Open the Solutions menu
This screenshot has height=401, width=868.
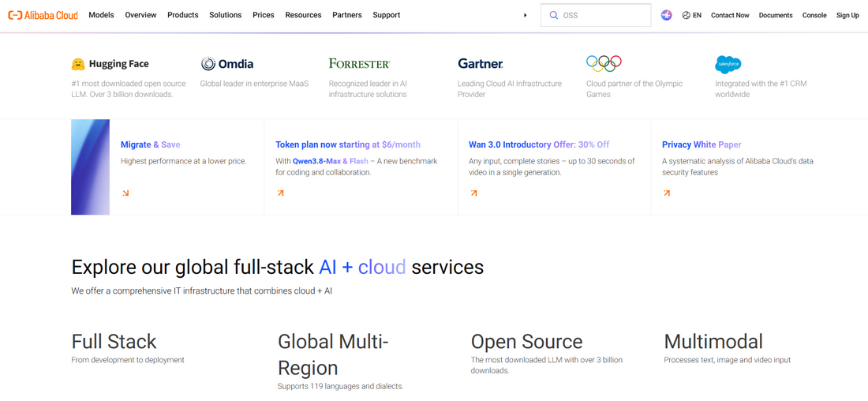coord(226,15)
